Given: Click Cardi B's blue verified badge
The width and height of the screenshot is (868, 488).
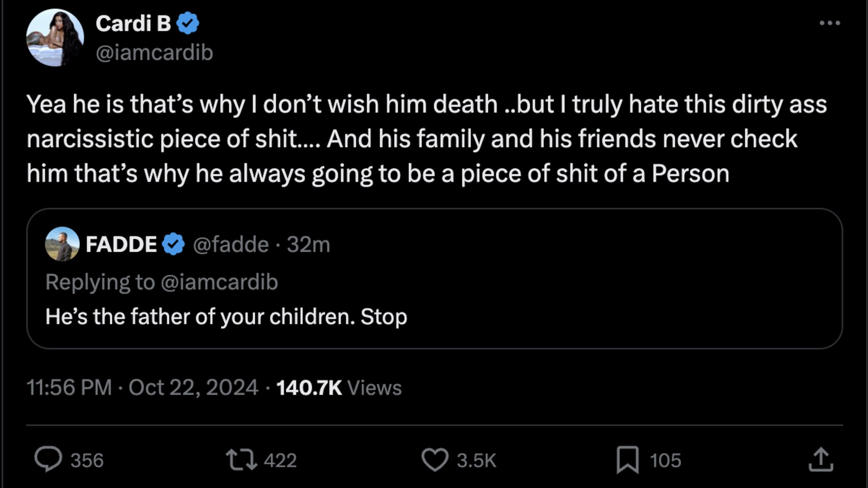Looking at the screenshot, I should (x=188, y=23).
